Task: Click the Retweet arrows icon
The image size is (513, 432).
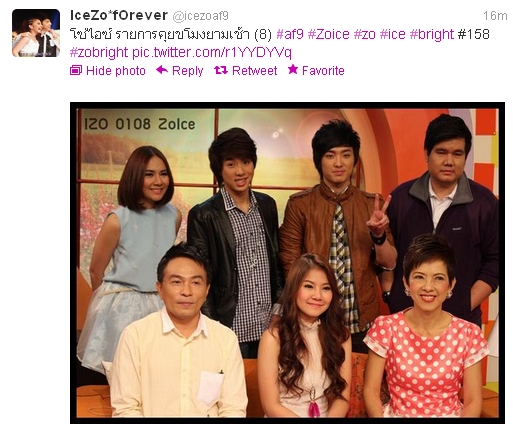Action: (x=221, y=70)
